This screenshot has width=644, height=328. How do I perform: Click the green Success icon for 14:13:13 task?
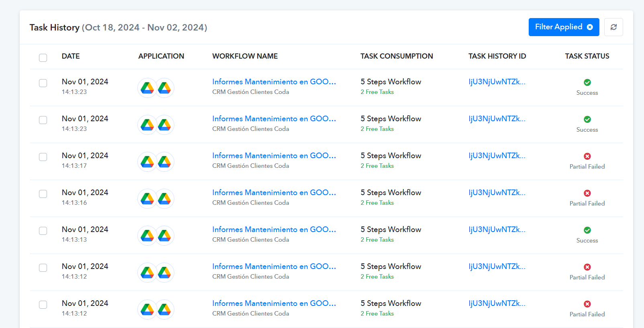(x=587, y=230)
